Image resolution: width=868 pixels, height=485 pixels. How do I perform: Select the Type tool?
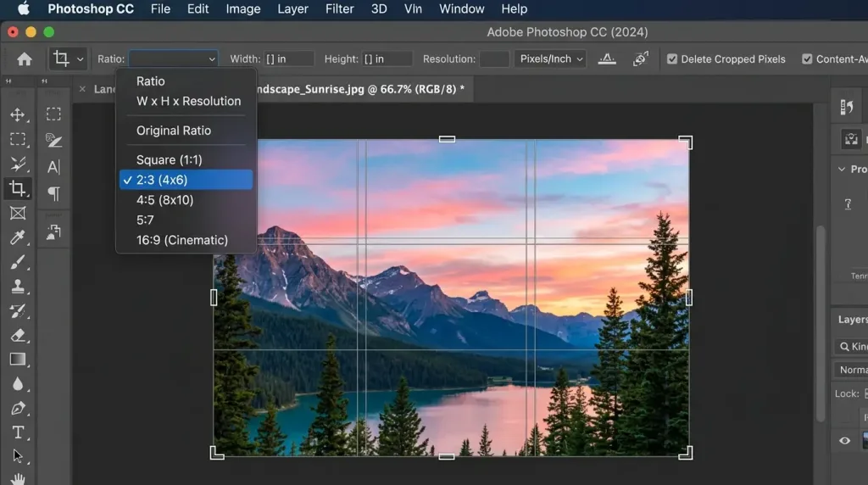[x=17, y=432]
